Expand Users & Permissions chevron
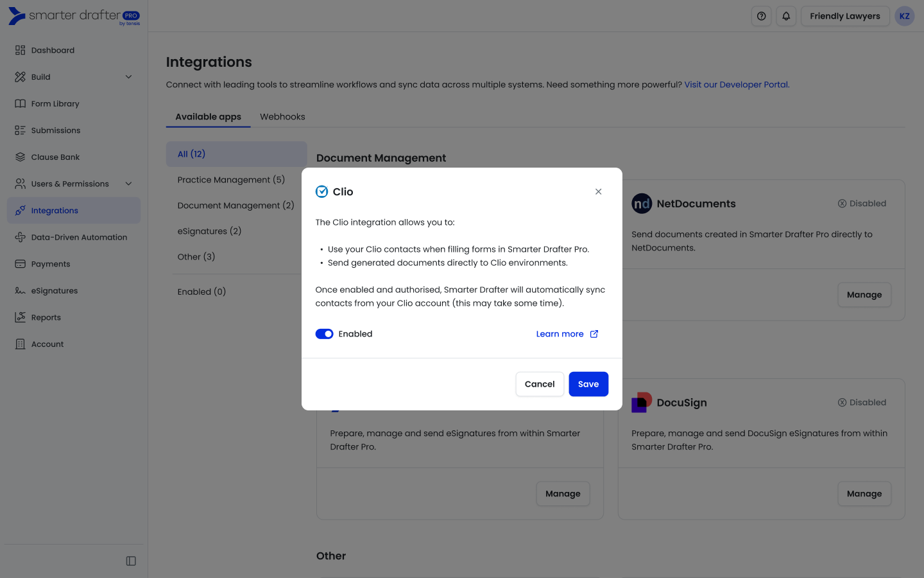Image resolution: width=924 pixels, height=578 pixels. [x=128, y=184]
